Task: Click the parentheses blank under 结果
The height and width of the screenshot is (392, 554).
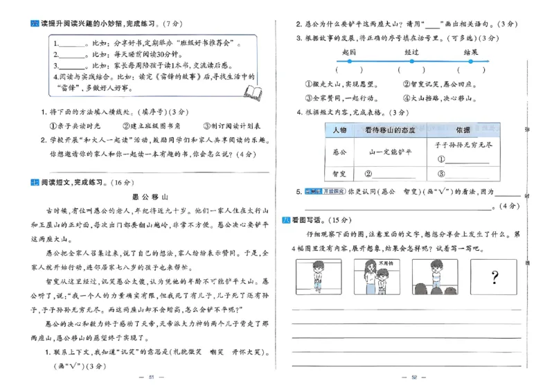Action: pos(471,70)
